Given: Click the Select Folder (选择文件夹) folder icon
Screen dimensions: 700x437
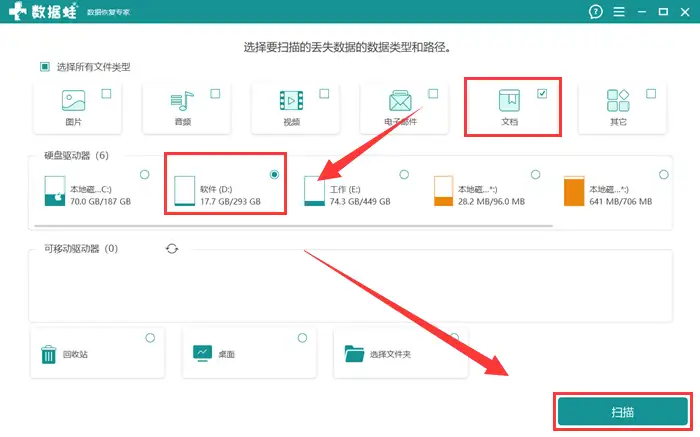Looking at the screenshot, I should tap(354, 354).
